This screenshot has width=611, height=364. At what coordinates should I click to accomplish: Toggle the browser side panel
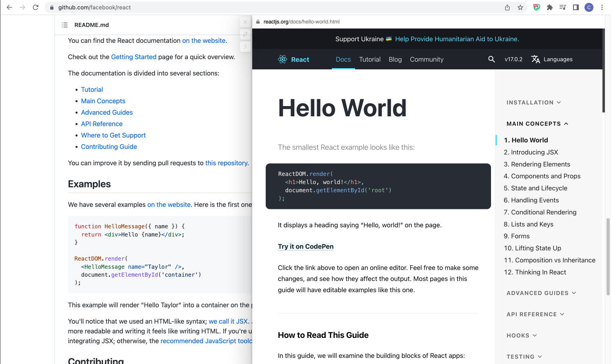pyautogui.click(x=576, y=7)
